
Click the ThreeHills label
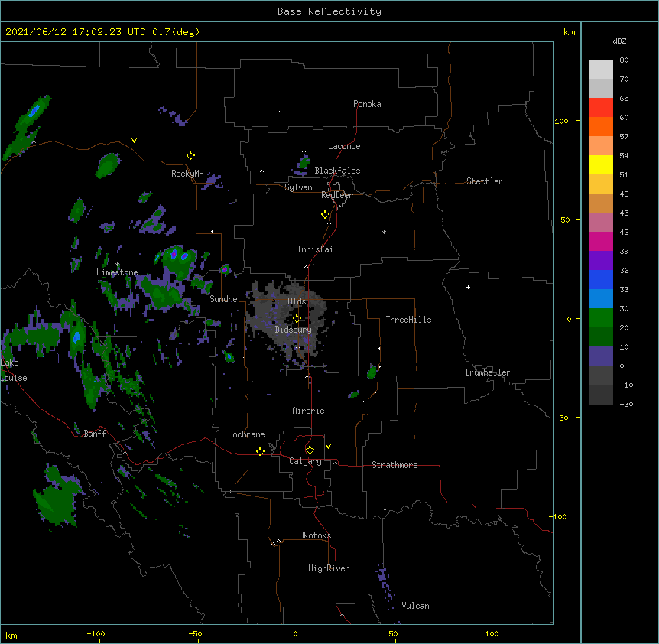point(408,320)
